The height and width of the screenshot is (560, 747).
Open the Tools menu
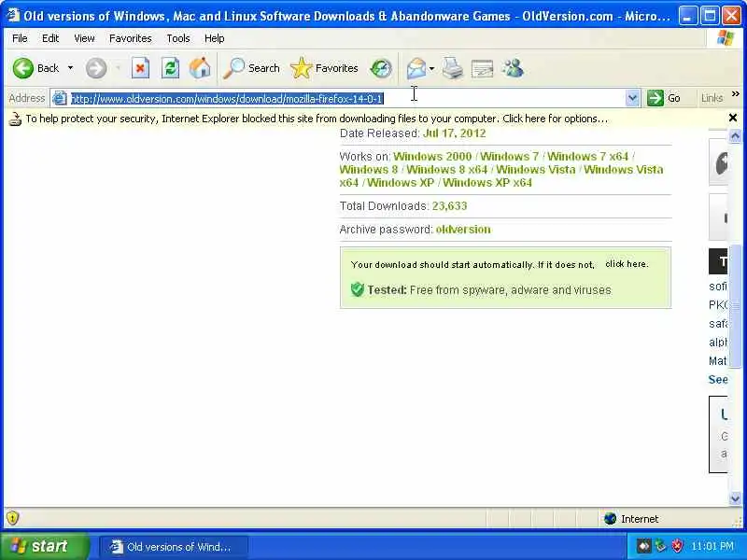178,38
